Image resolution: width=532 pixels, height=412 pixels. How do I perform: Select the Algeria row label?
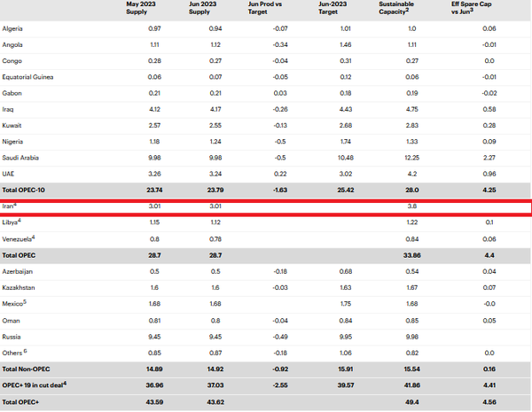click(x=15, y=29)
